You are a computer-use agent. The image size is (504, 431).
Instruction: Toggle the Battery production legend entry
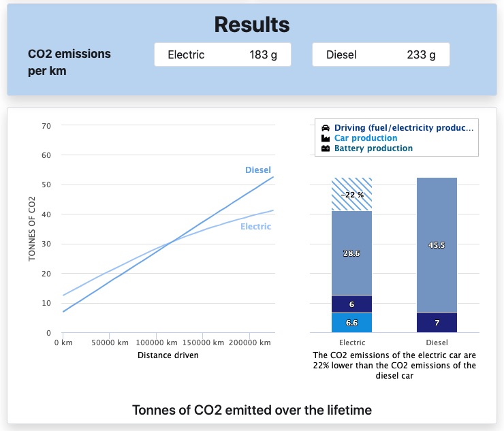pos(373,148)
